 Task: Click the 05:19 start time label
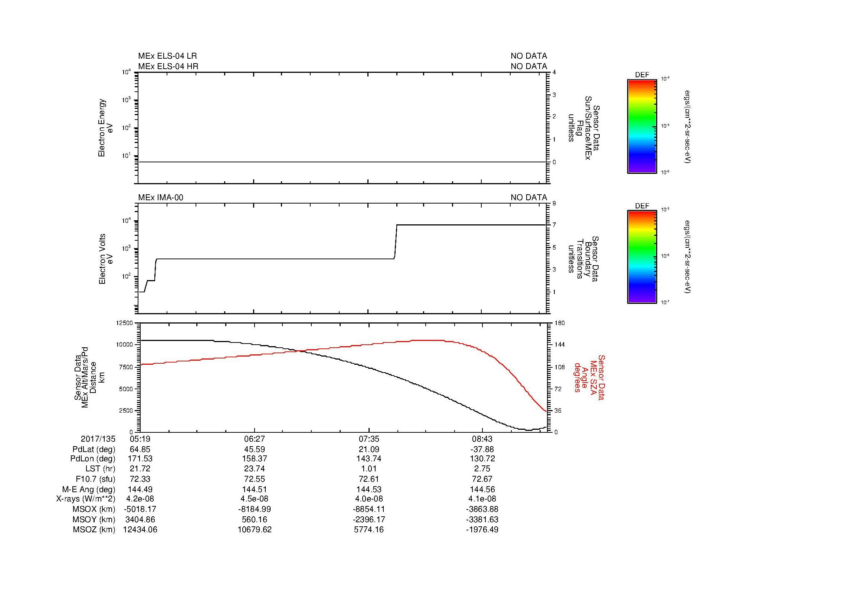pyautogui.click(x=140, y=439)
